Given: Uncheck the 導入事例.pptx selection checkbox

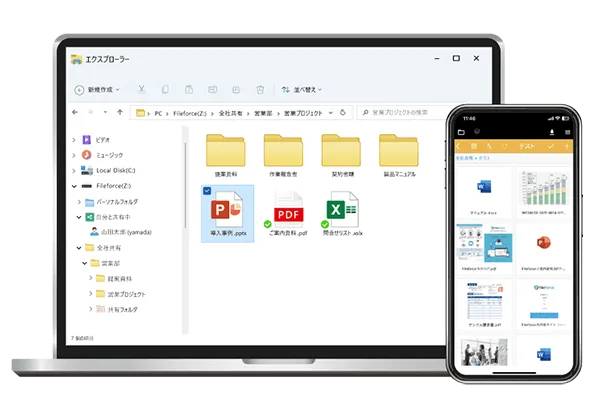Looking at the screenshot, I should (x=206, y=192).
